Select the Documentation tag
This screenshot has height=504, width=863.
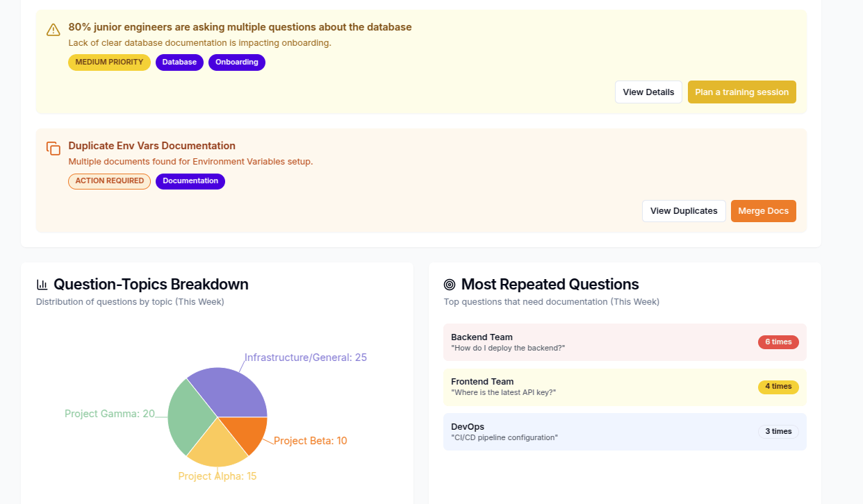coord(190,181)
